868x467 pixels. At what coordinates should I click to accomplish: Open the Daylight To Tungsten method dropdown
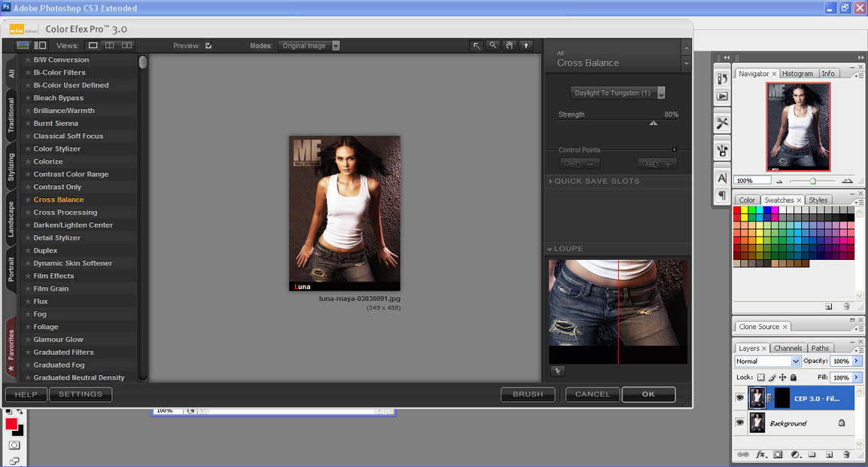[618, 93]
